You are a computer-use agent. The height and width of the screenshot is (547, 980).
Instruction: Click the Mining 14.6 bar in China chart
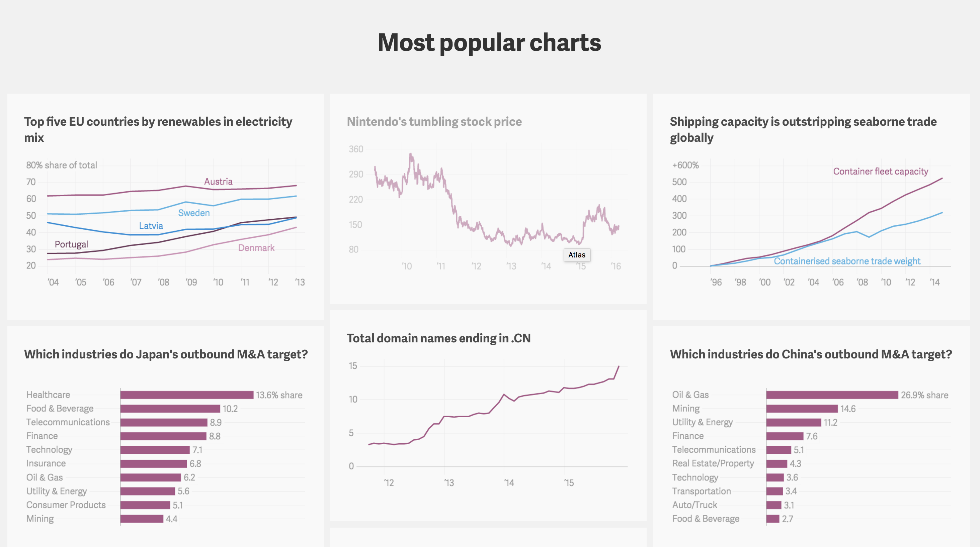point(802,409)
